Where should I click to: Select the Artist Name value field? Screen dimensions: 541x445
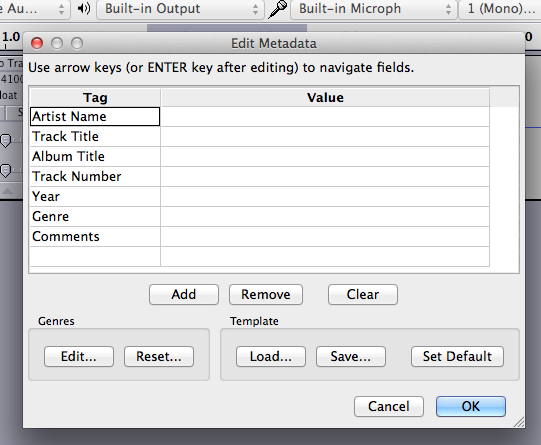(325, 117)
